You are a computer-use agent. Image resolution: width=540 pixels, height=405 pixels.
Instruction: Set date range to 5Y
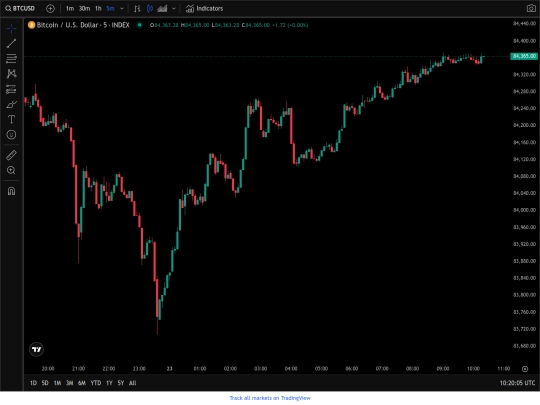pos(121,383)
